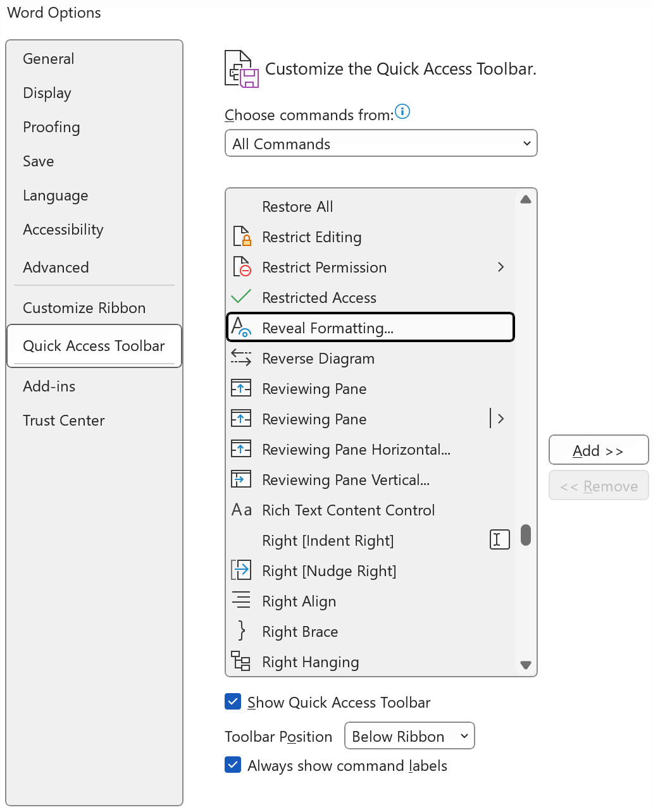
Task: Toggle Always show command labels checkbox
Action: pos(233,765)
